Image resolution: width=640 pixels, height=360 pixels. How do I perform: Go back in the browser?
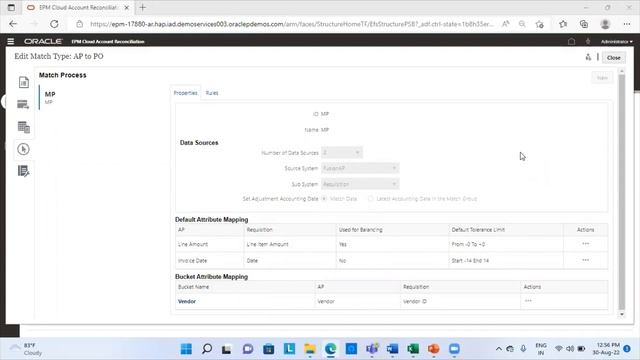pos(13,24)
